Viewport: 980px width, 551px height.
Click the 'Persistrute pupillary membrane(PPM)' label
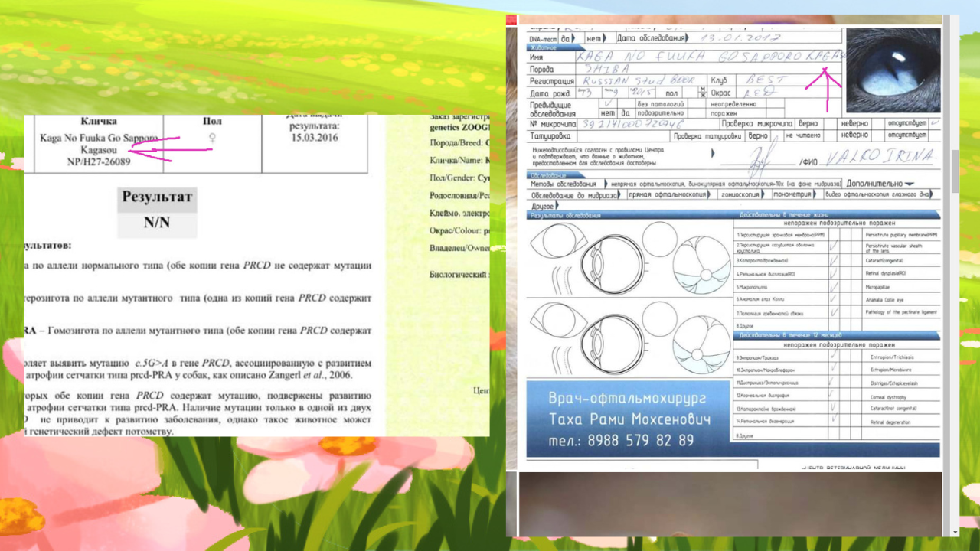[901, 233]
